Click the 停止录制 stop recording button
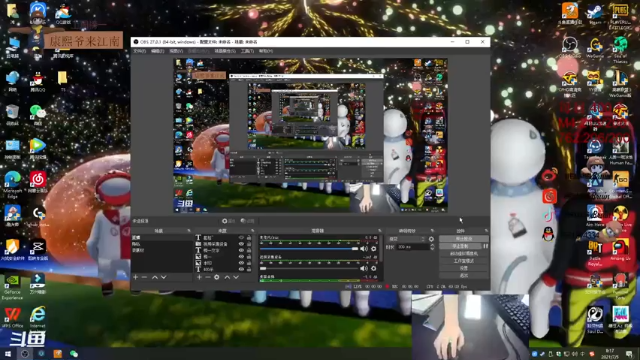 tap(460, 246)
